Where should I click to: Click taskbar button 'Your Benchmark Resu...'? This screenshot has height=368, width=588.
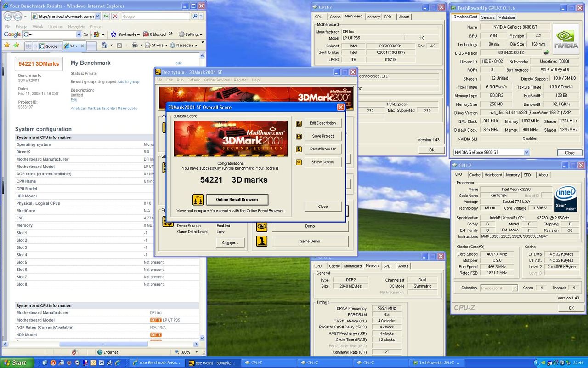tap(156, 362)
